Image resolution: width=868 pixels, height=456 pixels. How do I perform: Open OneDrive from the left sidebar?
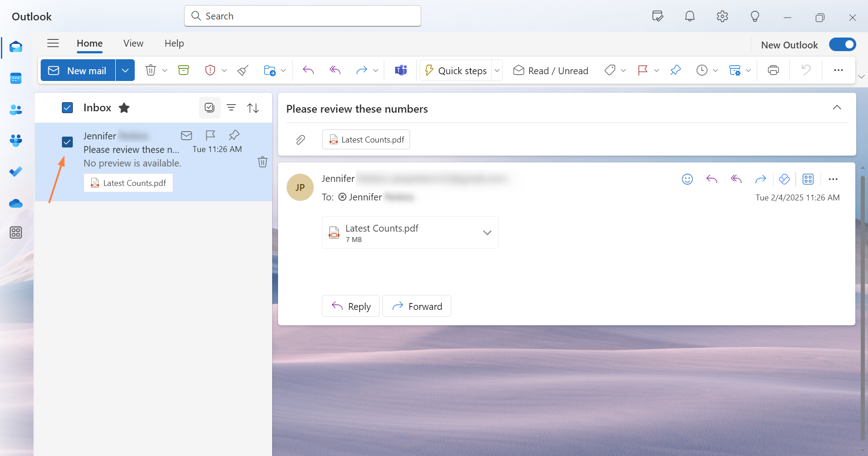(x=16, y=204)
